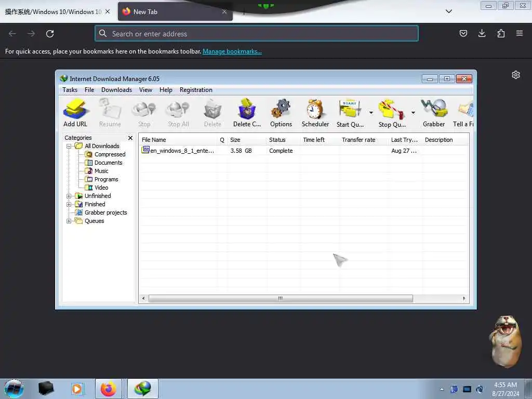Close the Categories panel
532x399 pixels.
tap(130, 138)
